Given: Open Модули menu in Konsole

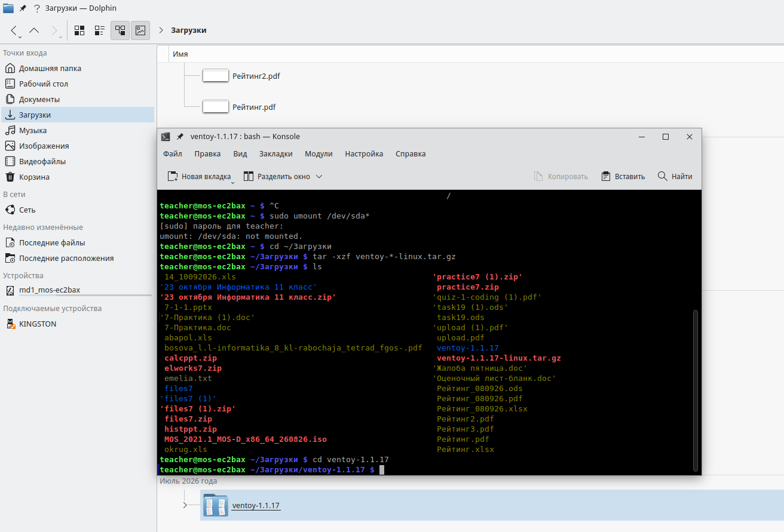Looking at the screenshot, I should pos(318,153).
